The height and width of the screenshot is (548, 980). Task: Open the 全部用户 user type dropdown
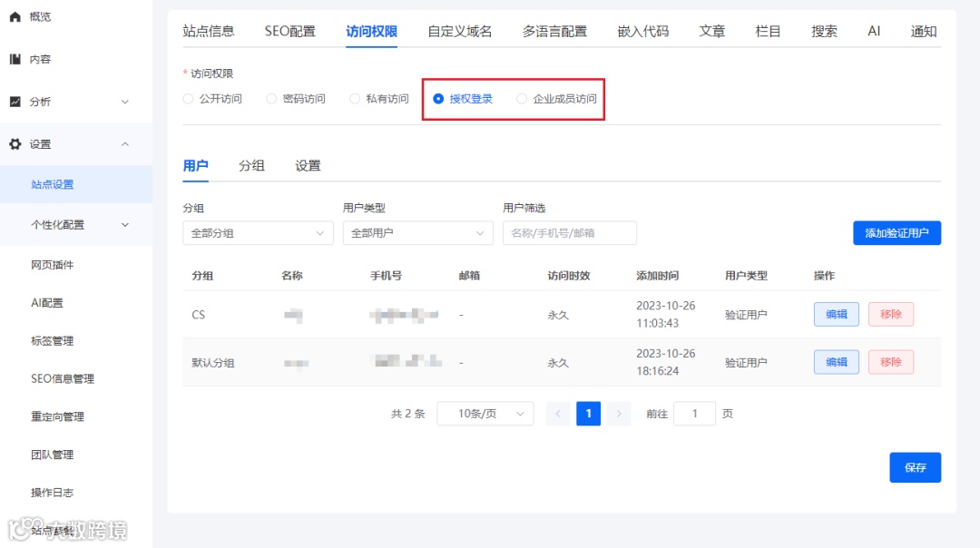[x=417, y=233]
